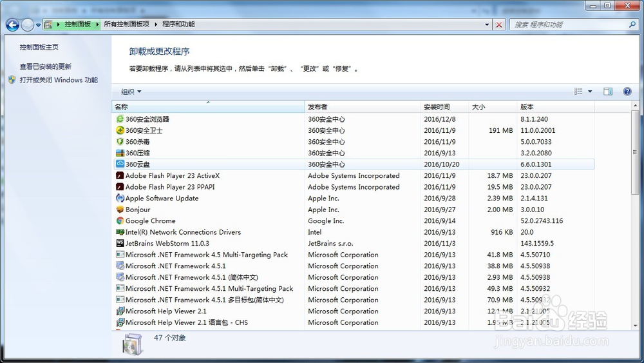This screenshot has height=363, width=644.
Task: Click the 8.1.1.240 version cell
Action: point(535,119)
